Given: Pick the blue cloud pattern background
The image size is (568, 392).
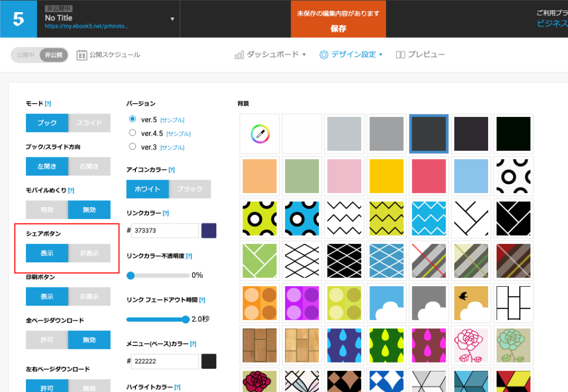Looking at the screenshot, I should tap(386, 303).
